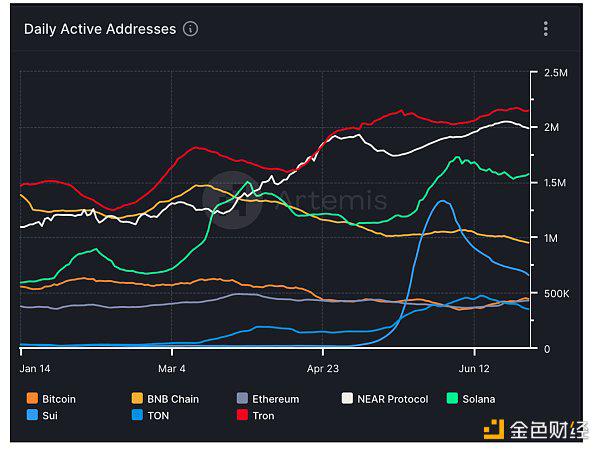Click the 500K y-axis label
Image resolution: width=600 pixels, height=451 pixels.
coord(556,294)
